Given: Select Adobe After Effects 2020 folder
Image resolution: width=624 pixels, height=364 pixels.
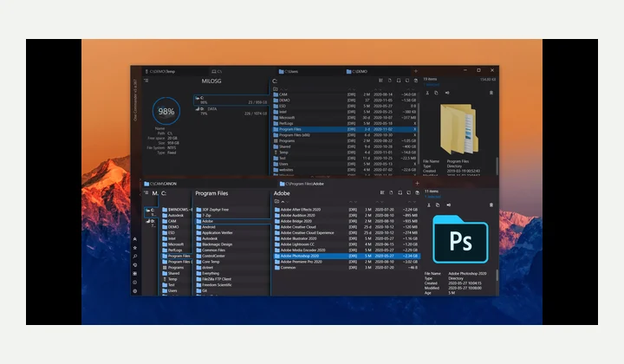Looking at the screenshot, I should [346, 210].
